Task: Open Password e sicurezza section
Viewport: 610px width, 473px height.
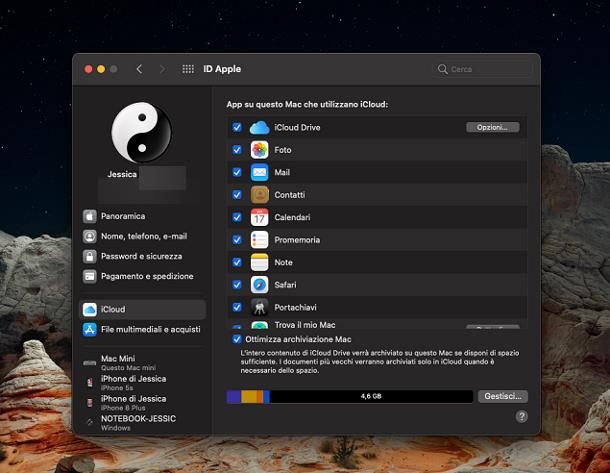Action: (x=143, y=256)
